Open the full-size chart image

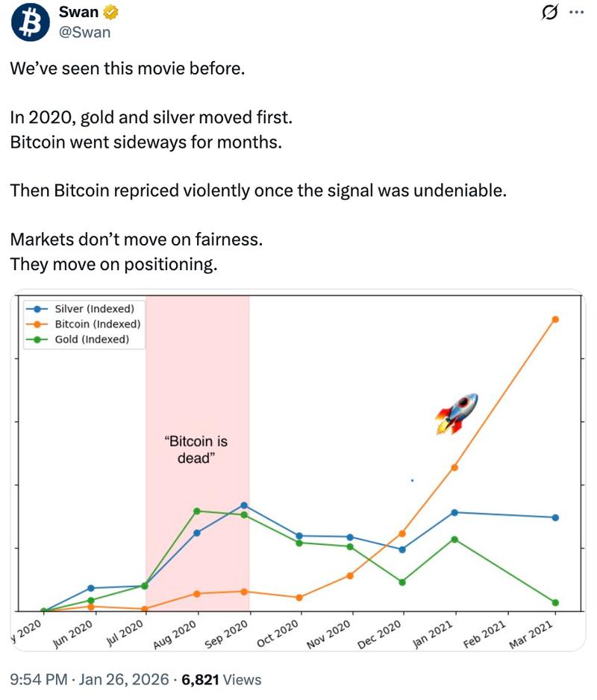click(298, 470)
